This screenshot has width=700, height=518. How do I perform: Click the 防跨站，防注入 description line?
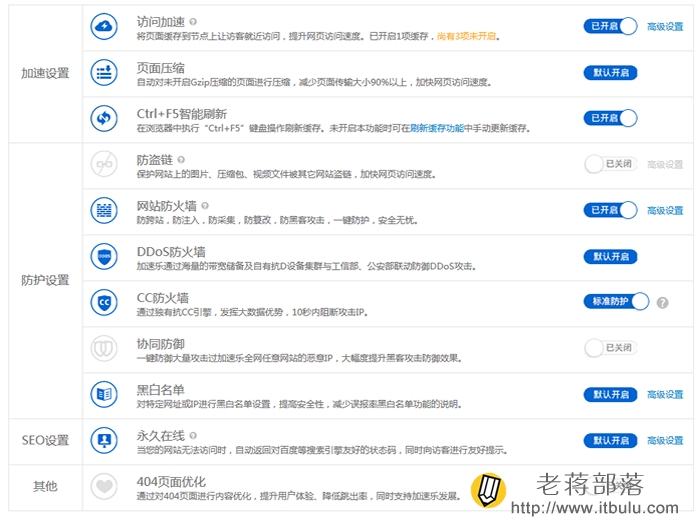277,221
